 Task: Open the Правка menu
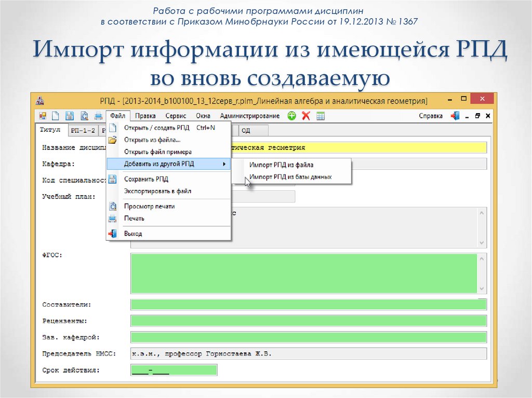(x=145, y=116)
